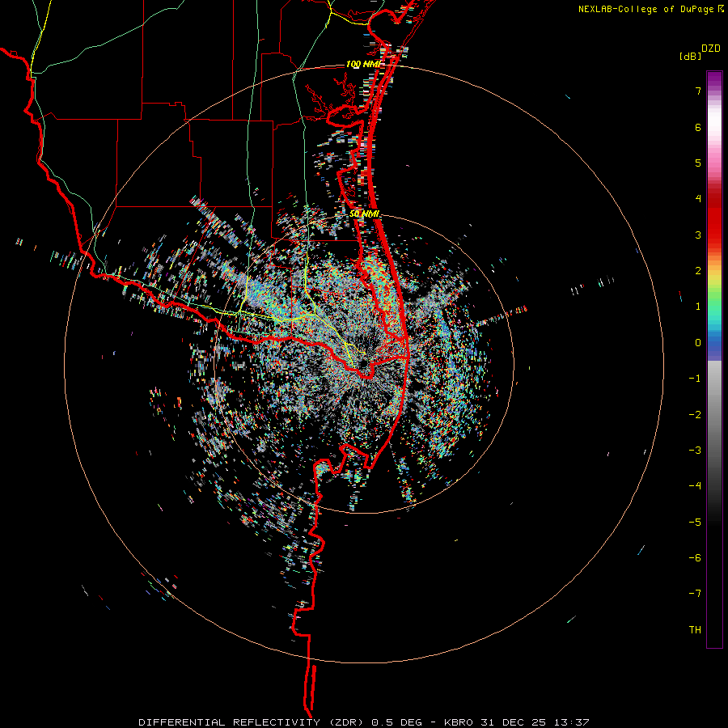Viewport: 728px width, 728px height.
Task: Select the -4 value on the scale
Action: [x=695, y=486]
